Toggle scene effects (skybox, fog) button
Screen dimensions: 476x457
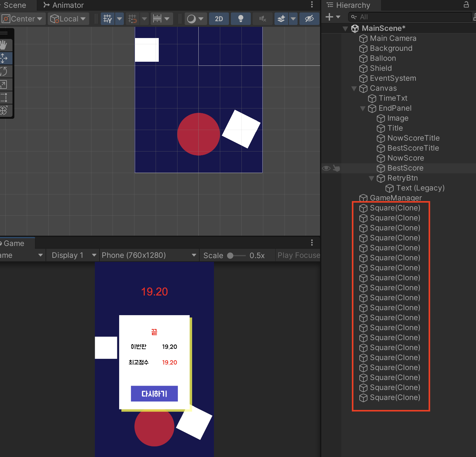pos(281,19)
